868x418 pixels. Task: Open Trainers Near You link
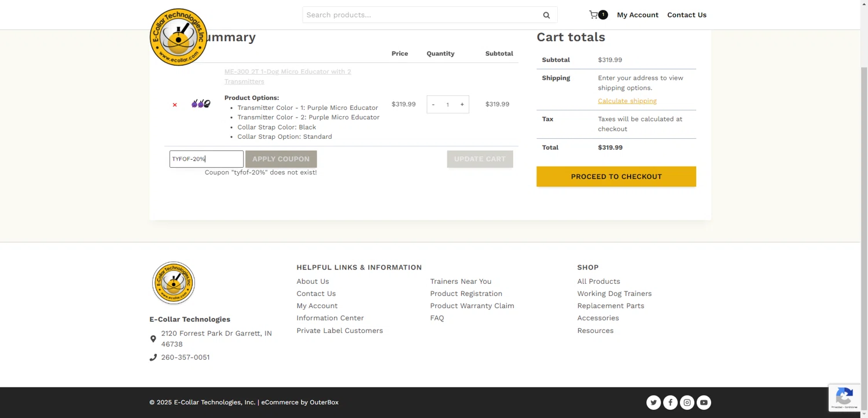461,282
